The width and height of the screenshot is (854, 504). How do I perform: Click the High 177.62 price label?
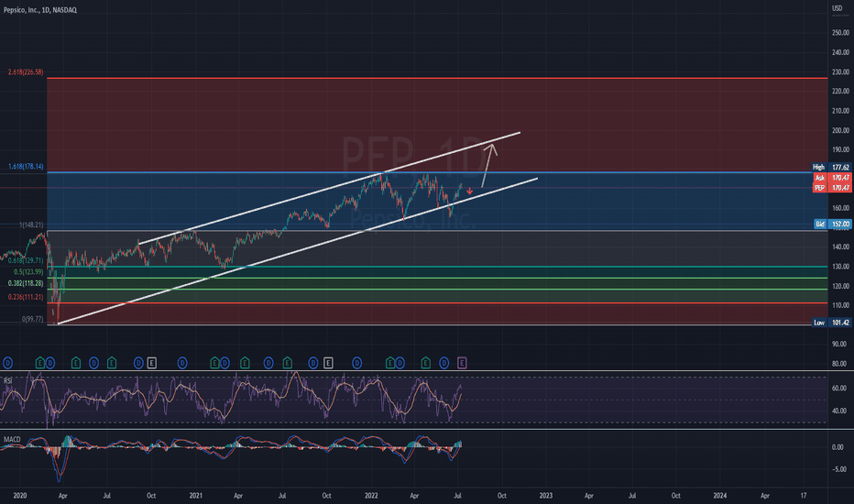(832, 168)
